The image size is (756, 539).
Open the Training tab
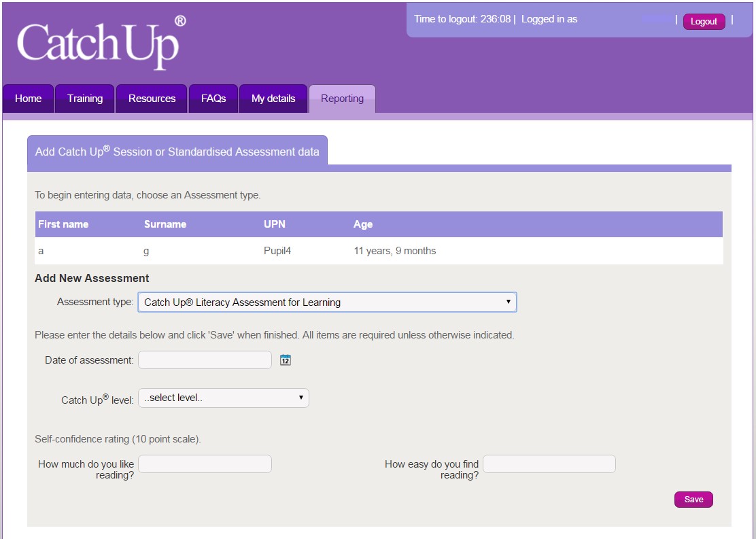pos(85,99)
